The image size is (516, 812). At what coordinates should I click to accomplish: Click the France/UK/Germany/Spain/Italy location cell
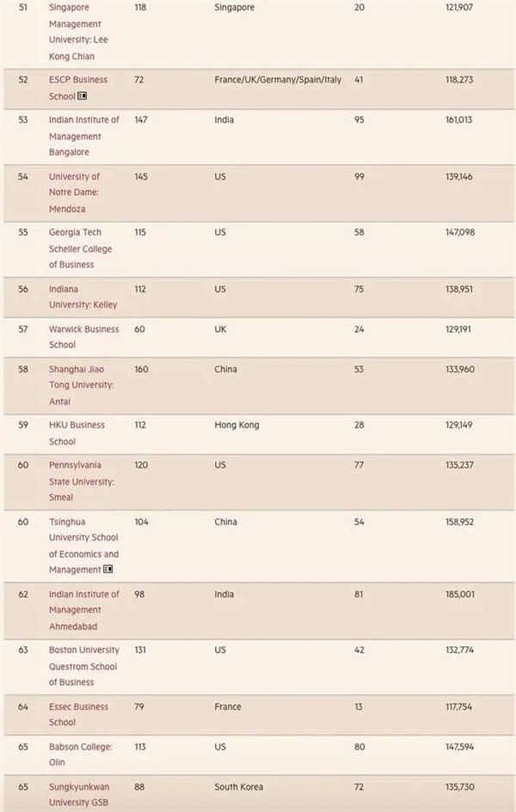tap(277, 80)
